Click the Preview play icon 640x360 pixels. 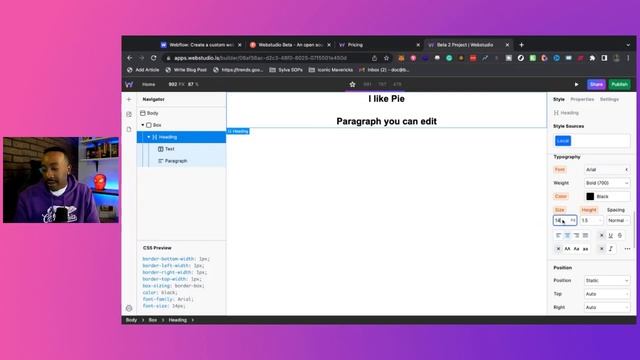[576, 84]
